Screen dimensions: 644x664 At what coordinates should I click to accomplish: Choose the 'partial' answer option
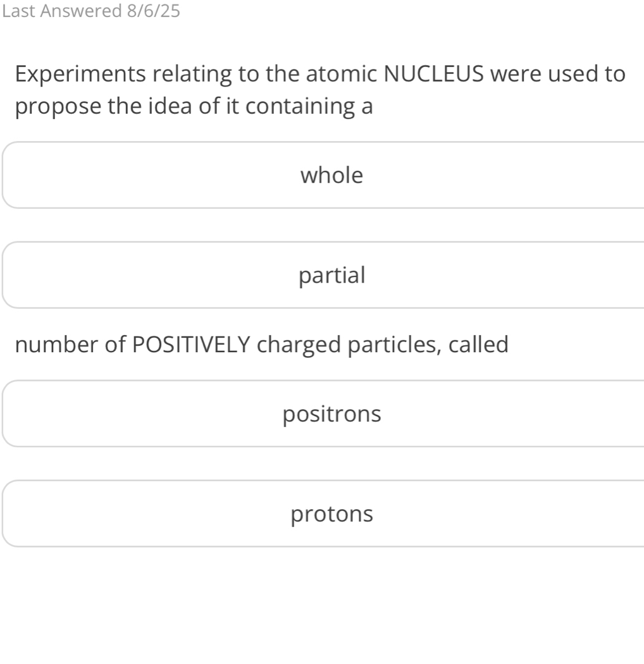324,275
